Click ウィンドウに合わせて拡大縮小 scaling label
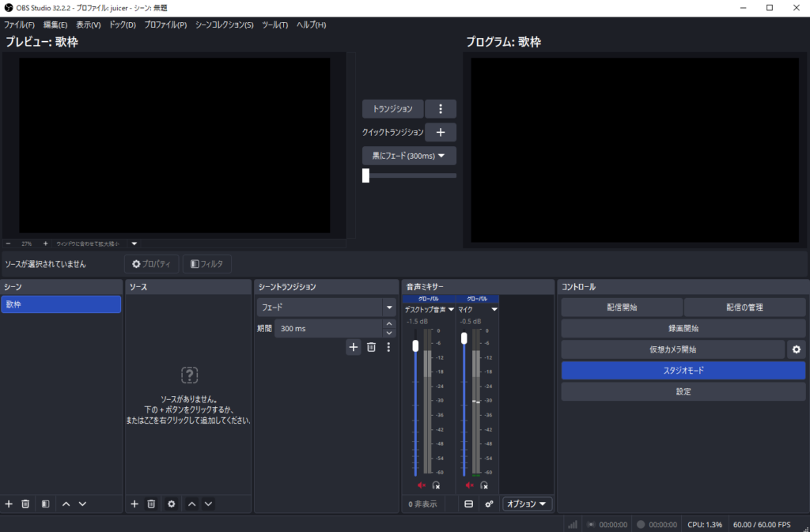This screenshot has height=532, width=810. point(88,243)
